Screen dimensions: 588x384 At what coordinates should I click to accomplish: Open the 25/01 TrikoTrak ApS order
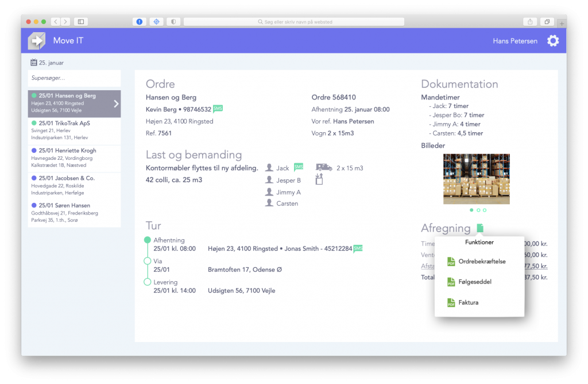(x=74, y=130)
